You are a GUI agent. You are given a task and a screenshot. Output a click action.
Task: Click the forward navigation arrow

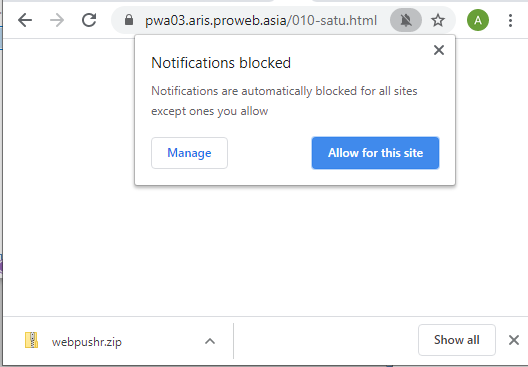[x=57, y=20]
